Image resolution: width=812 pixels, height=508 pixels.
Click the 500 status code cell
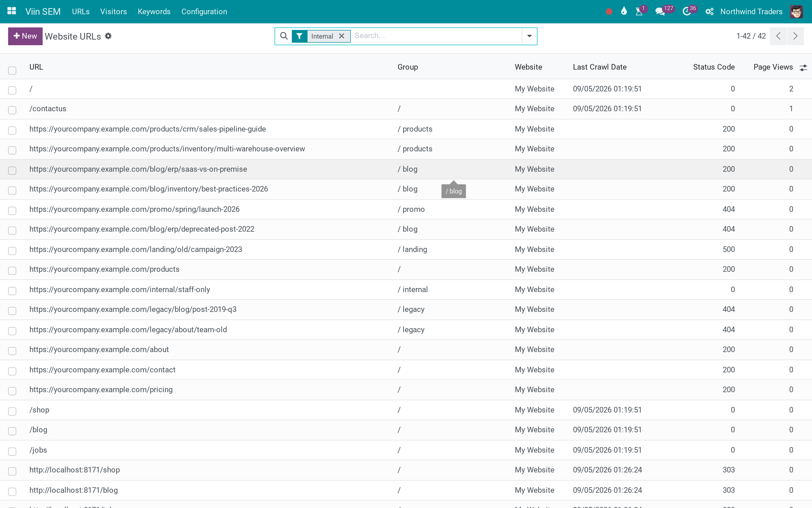point(729,249)
